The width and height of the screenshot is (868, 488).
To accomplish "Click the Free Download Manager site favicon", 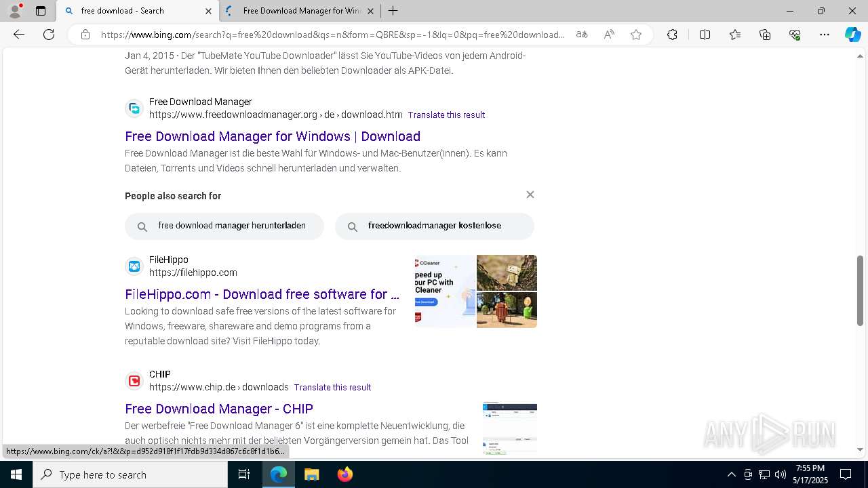I will [x=134, y=108].
